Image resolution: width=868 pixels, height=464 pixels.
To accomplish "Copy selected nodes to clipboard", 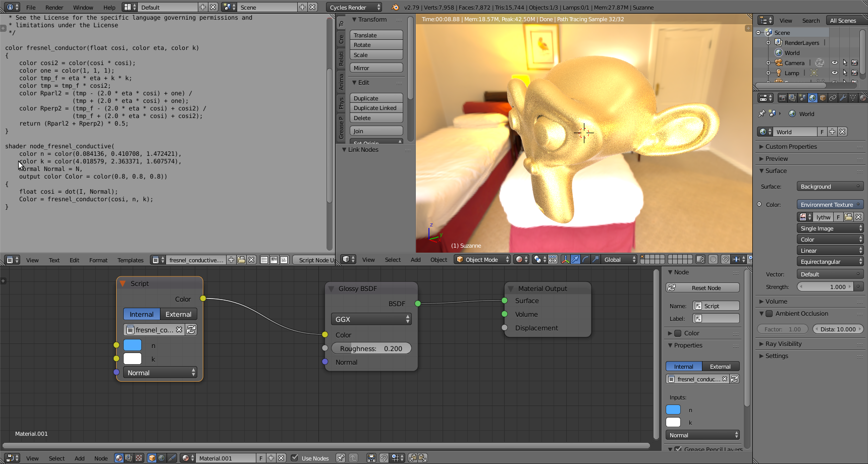I will pyautogui.click(x=413, y=458).
